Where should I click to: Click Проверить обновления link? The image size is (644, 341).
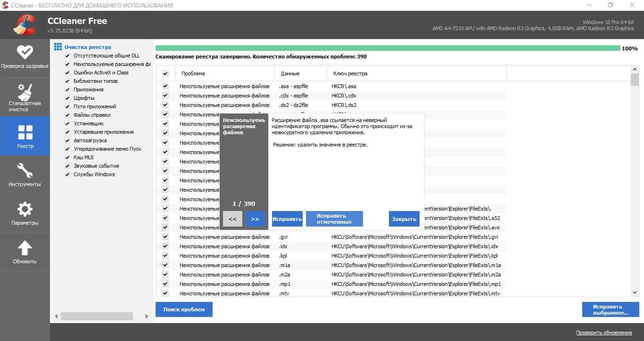(603, 333)
